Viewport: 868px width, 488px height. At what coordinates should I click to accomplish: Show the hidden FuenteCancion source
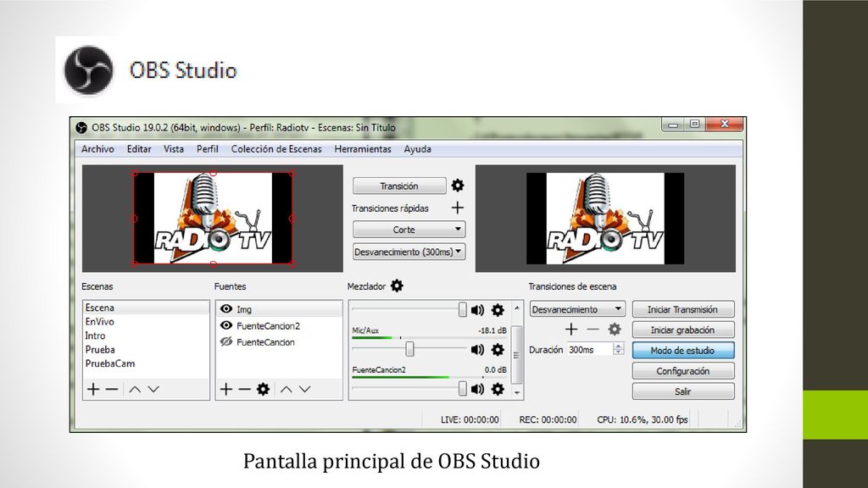tap(225, 342)
